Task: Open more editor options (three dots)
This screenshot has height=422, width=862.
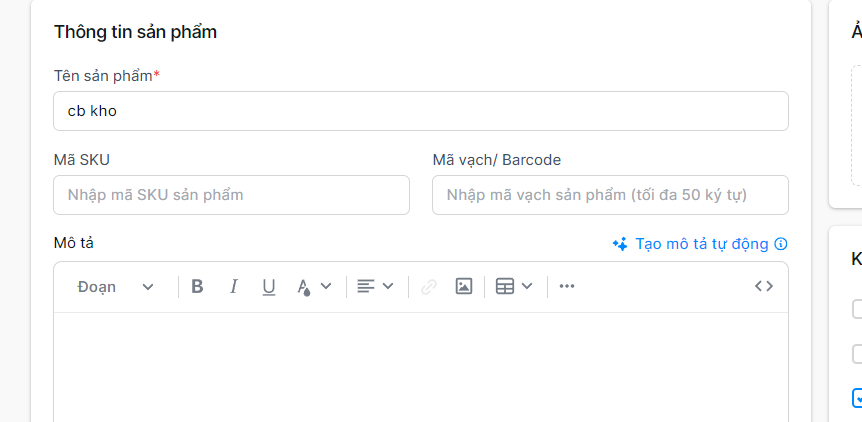Action: point(567,287)
